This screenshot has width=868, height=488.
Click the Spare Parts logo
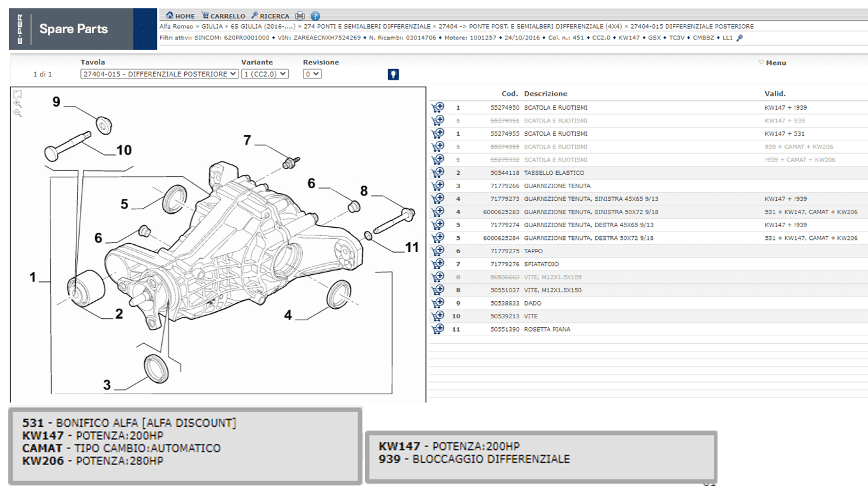click(x=73, y=29)
